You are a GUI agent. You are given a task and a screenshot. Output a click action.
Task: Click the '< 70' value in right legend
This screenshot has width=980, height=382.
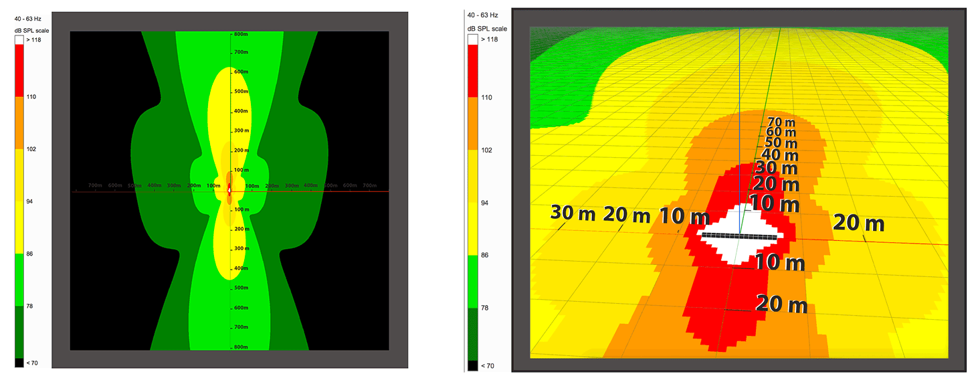point(486,366)
